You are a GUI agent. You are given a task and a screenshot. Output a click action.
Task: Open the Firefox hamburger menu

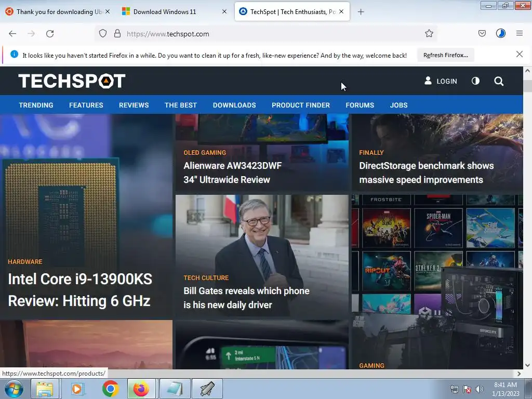coord(520,33)
